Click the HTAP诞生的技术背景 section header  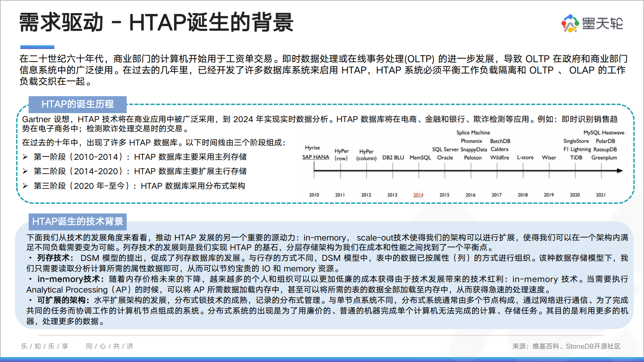[x=78, y=221]
